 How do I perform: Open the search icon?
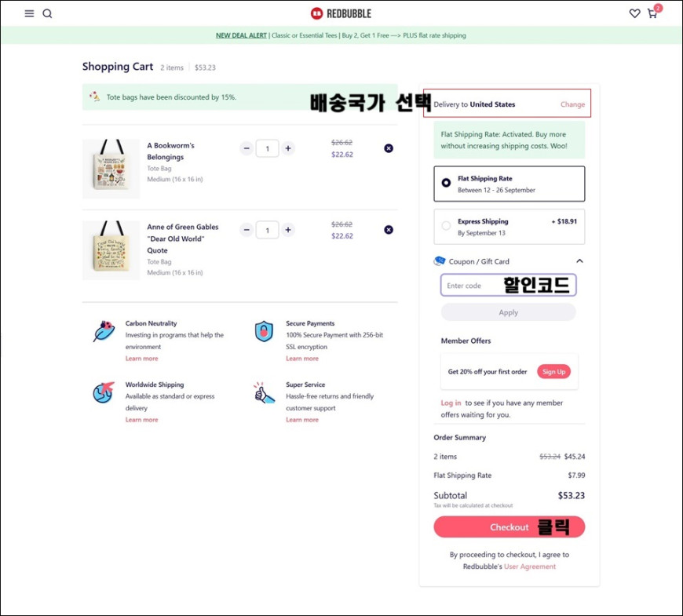(x=47, y=13)
